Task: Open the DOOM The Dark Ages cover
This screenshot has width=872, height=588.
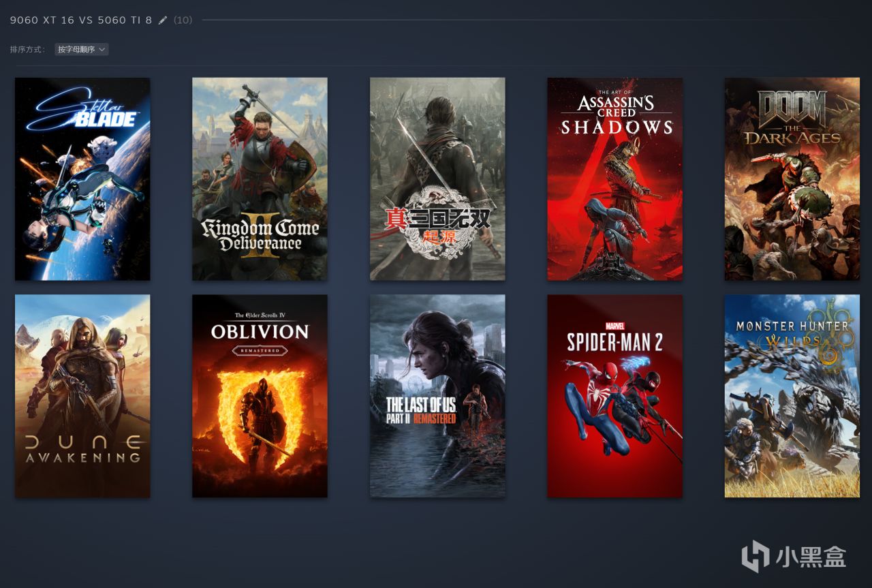Action: click(792, 179)
